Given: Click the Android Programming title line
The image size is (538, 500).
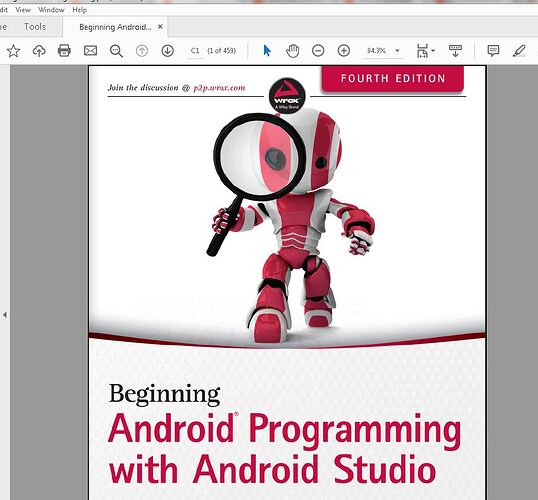Looking at the screenshot, I should coord(284,430).
